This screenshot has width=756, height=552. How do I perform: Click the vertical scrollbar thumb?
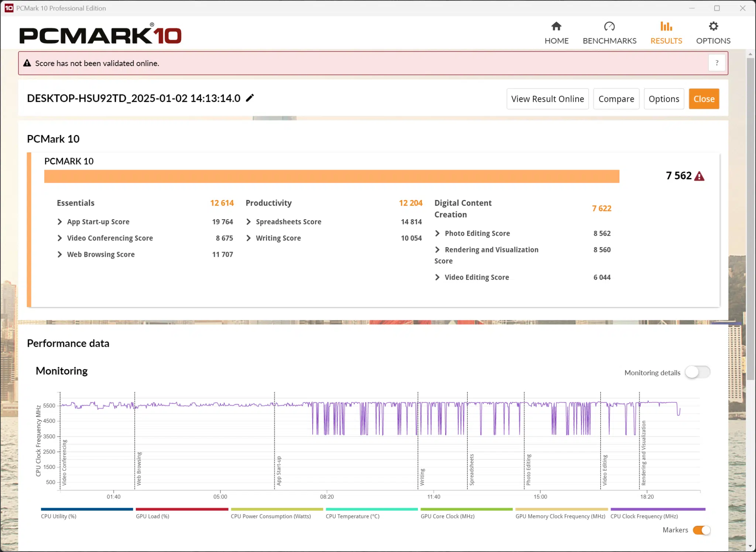tap(750, 219)
